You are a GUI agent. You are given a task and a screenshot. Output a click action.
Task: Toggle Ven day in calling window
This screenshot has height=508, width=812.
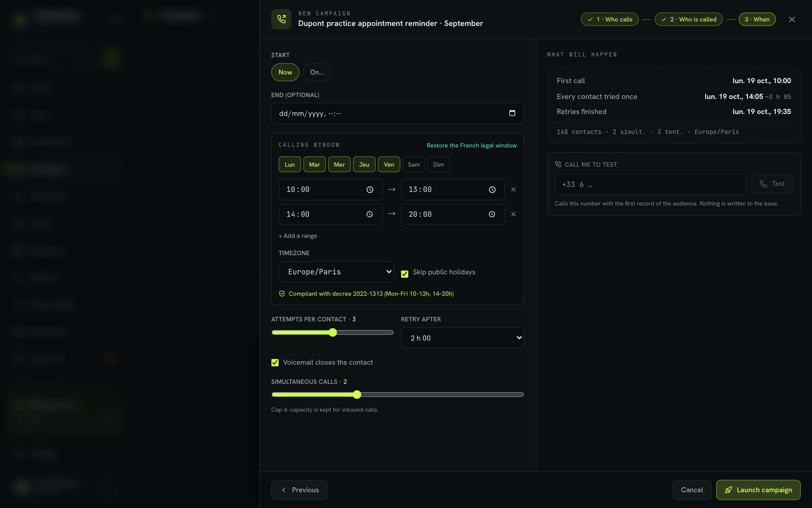(389, 164)
